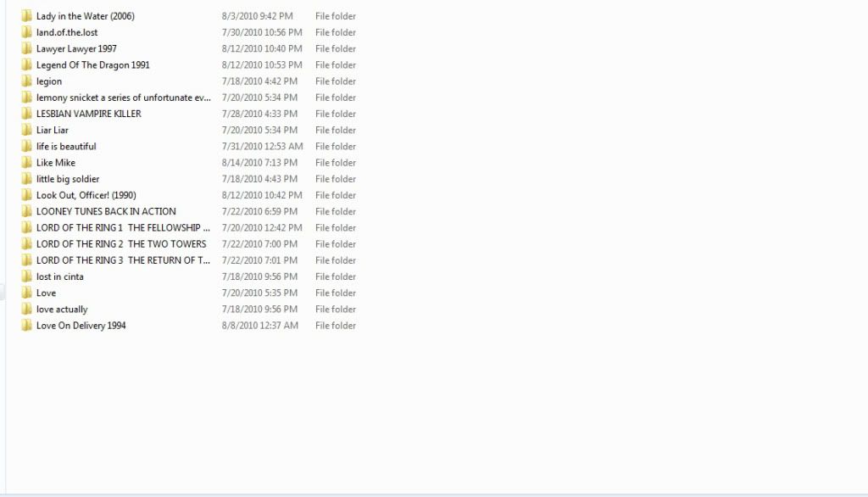Image resolution: width=868 pixels, height=497 pixels.
Task: Click the date '7/18/2010 4:42 PM'
Action: (x=259, y=81)
